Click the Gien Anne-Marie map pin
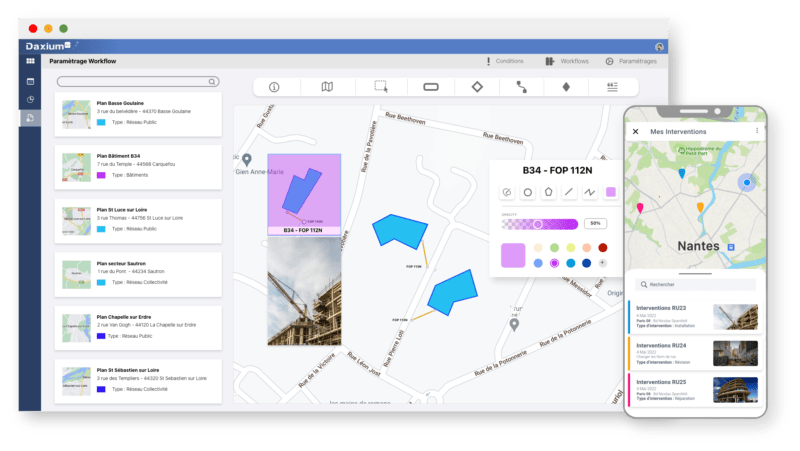This screenshot has width=800, height=451. coord(247,160)
